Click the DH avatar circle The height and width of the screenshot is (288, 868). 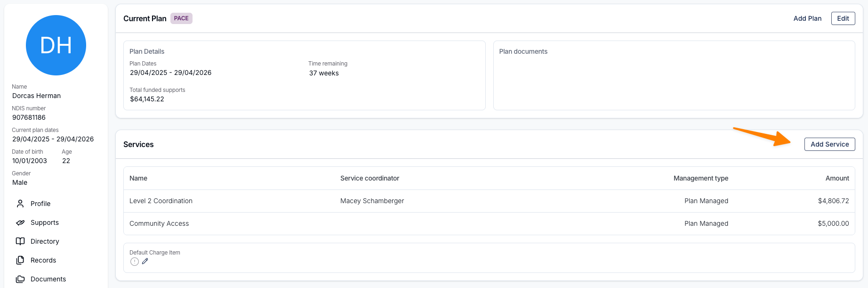[56, 45]
